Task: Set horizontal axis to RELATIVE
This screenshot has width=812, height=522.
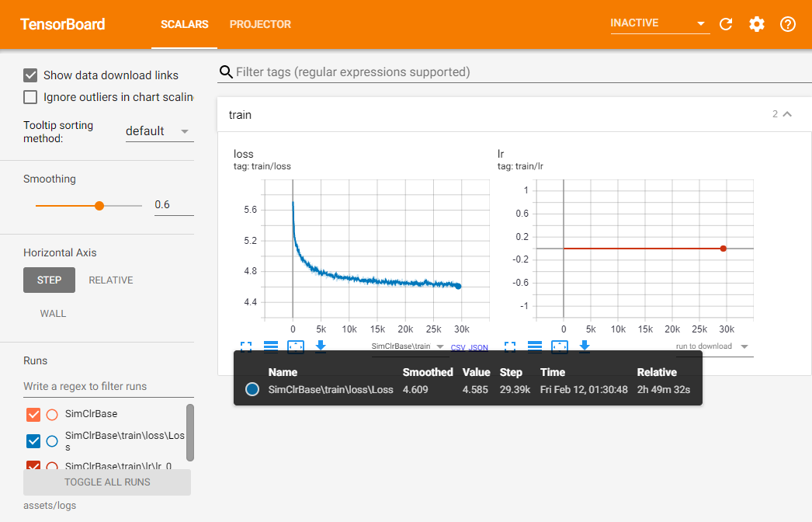Action: pos(111,280)
